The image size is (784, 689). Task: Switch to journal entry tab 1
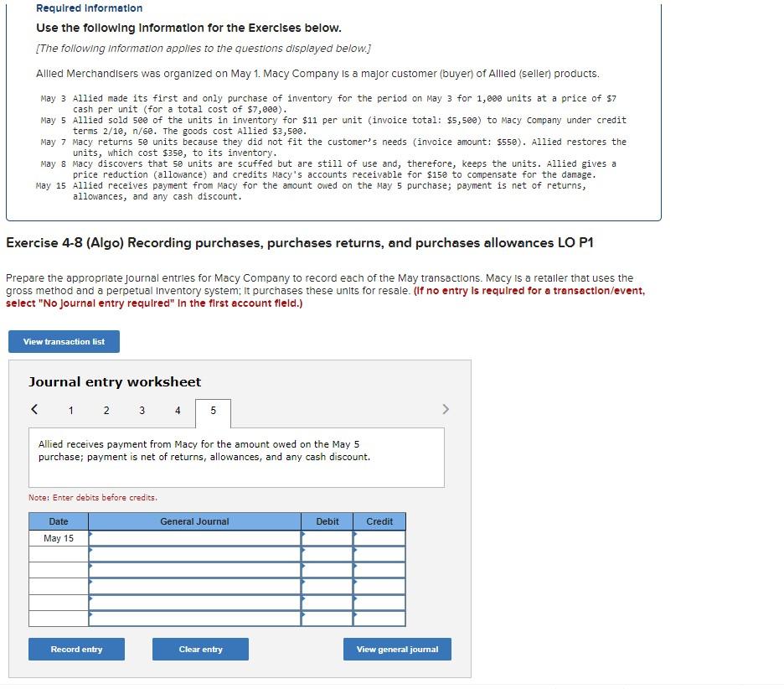tap(71, 410)
